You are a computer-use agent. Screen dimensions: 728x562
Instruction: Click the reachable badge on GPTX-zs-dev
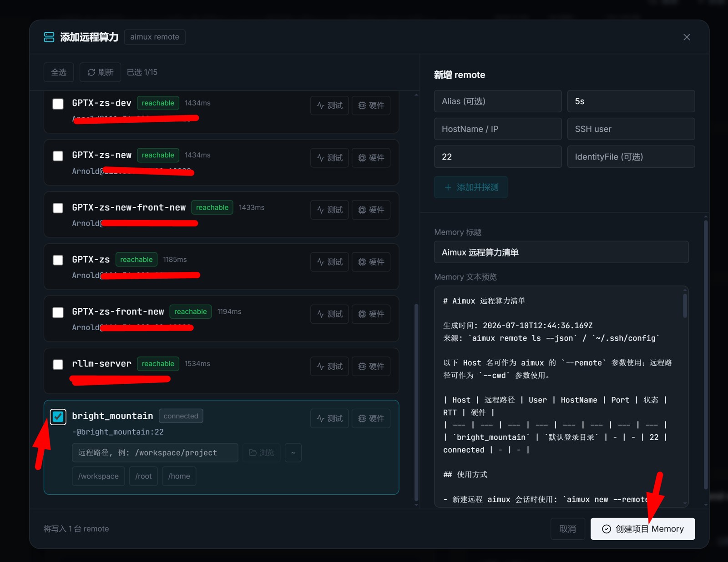click(158, 103)
